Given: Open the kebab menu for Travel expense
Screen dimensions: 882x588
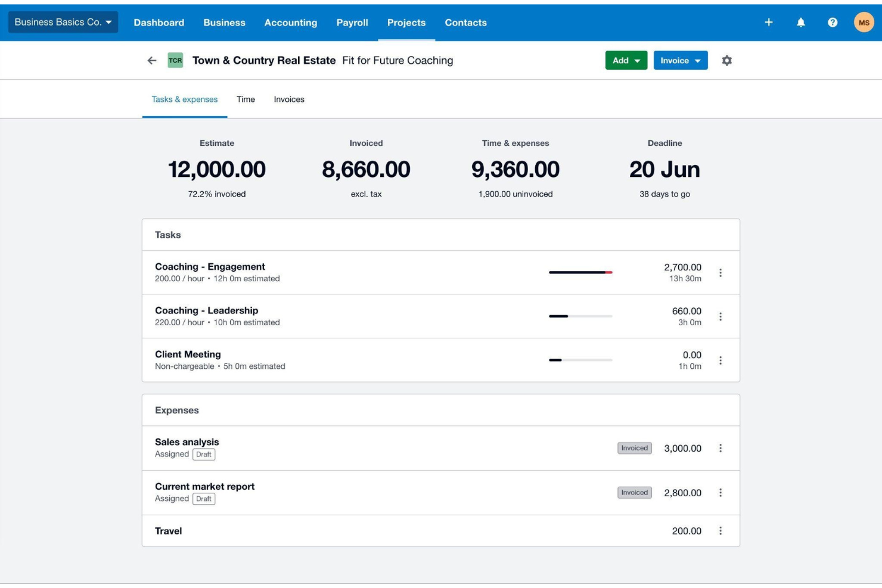Looking at the screenshot, I should point(721,530).
